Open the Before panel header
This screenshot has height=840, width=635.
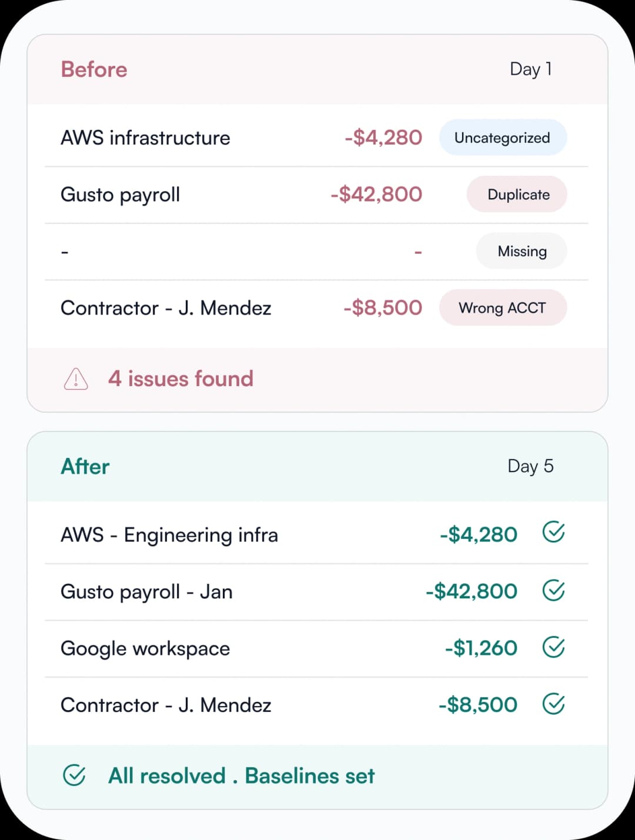pos(317,69)
